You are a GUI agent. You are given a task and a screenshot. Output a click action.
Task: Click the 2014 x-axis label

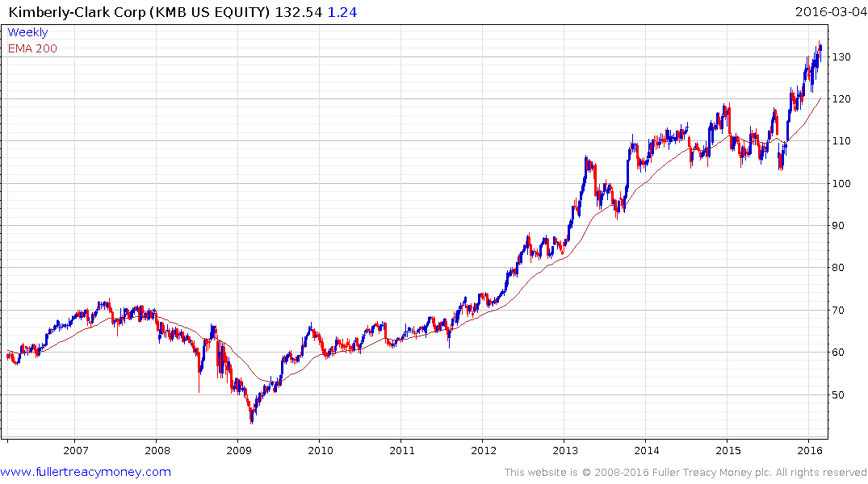click(647, 450)
